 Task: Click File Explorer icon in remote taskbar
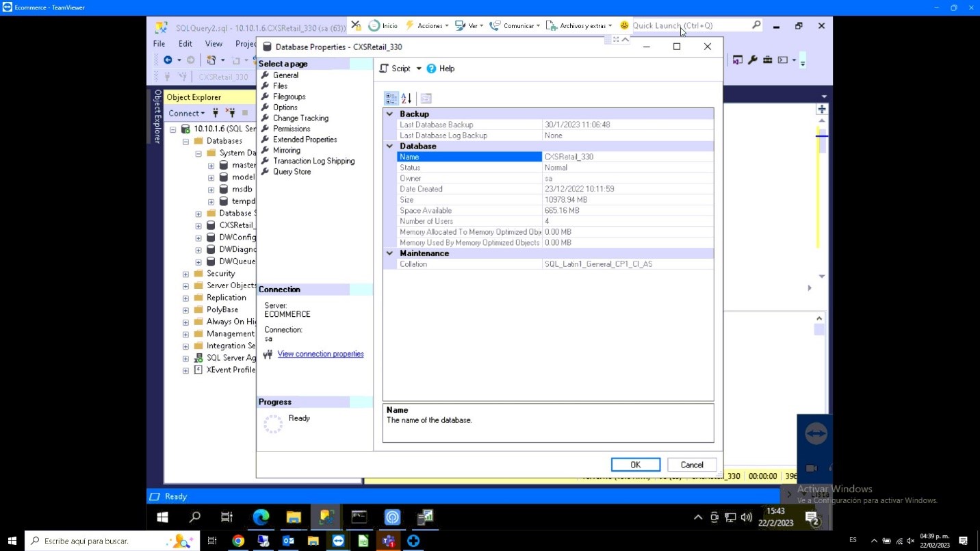pyautogui.click(x=294, y=517)
